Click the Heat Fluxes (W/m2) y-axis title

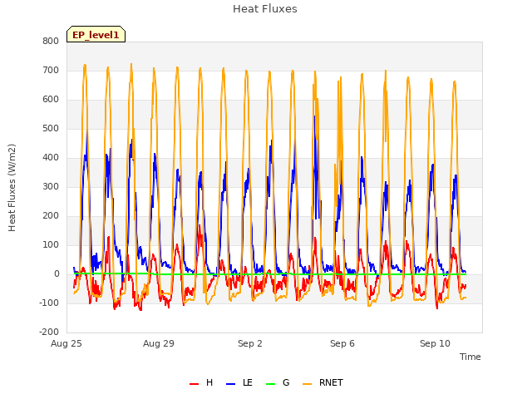click(12, 188)
